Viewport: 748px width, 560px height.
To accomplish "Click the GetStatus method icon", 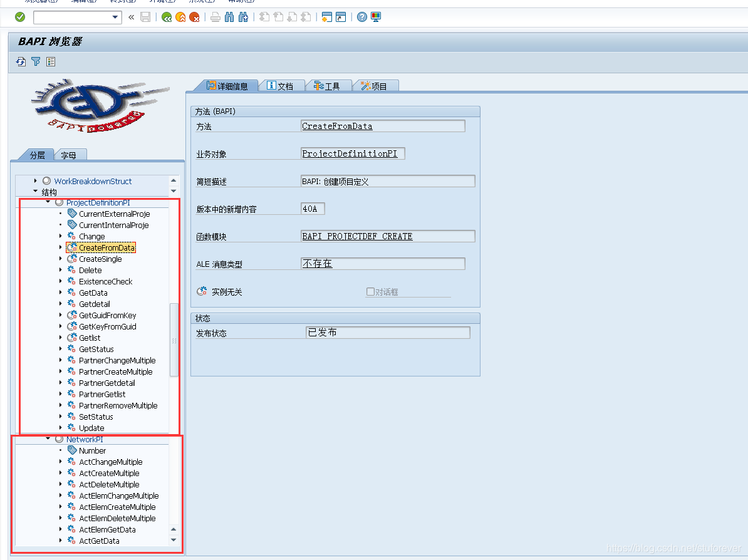I will 72,349.
